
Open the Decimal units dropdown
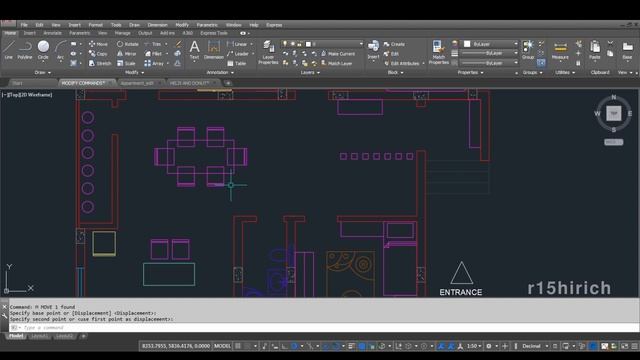(x=534, y=346)
